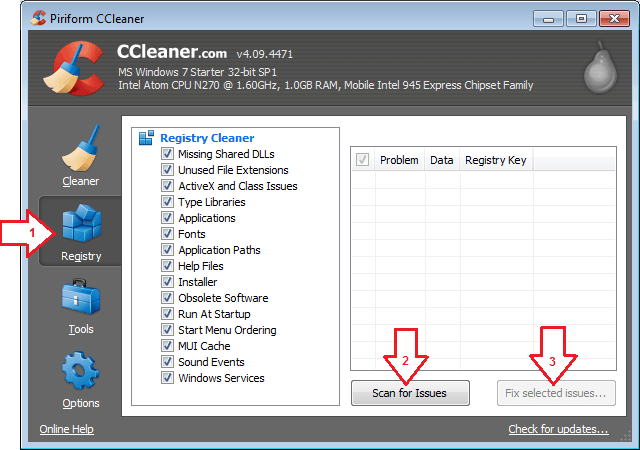Sort results by Problem column header
This screenshot has width=640, height=450.
pyautogui.click(x=398, y=160)
